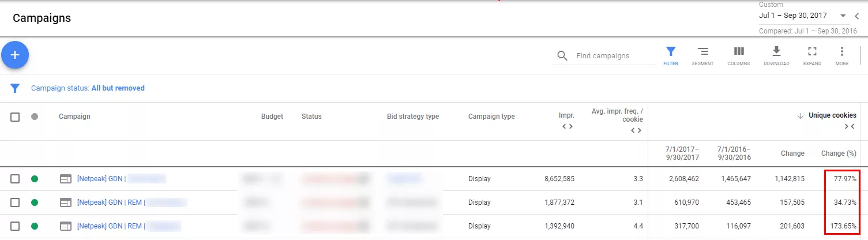
Task: Collapse the Unique cookies comparison columns
Action: (x=850, y=126)
